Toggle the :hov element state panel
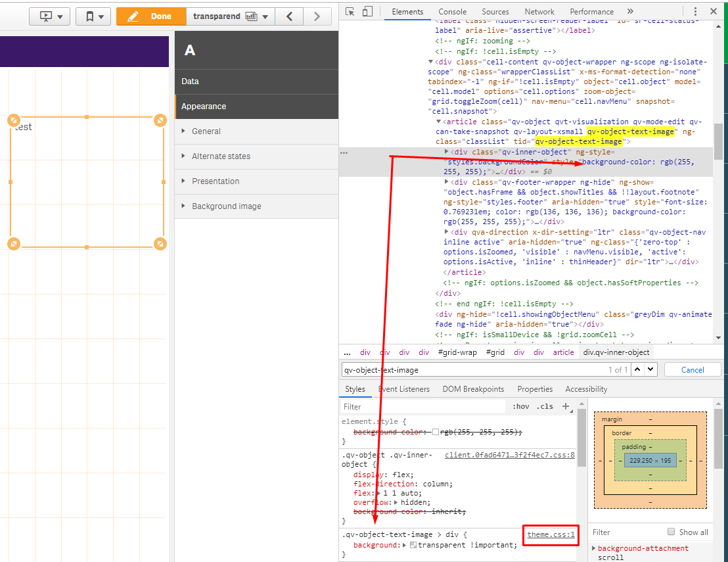This screenshot has width=728, height=562. point(520,407)
